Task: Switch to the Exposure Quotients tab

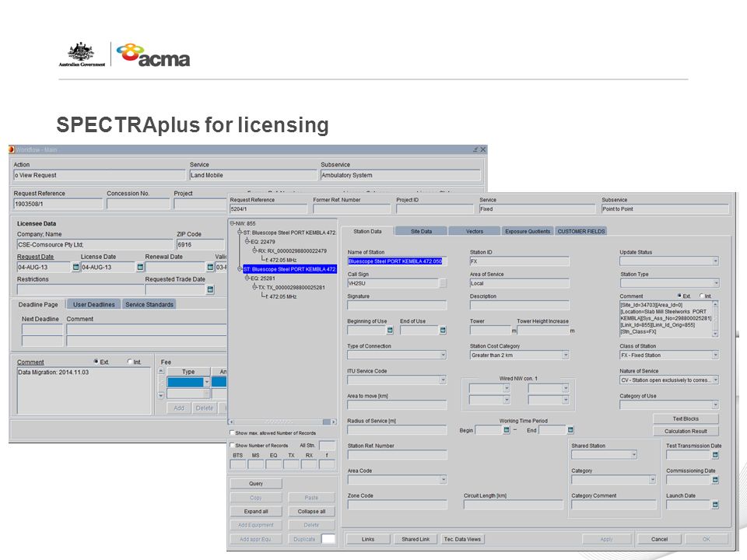Action: click(x=528, y=232)
